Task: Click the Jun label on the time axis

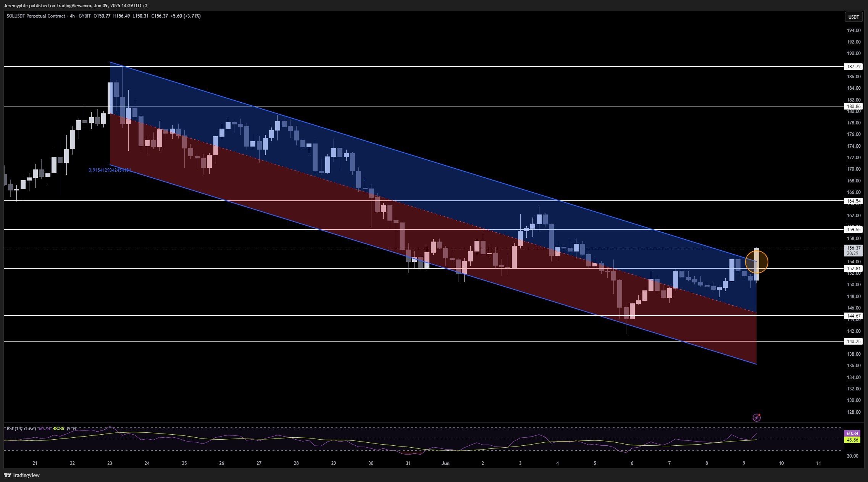Action: point(445,463)
